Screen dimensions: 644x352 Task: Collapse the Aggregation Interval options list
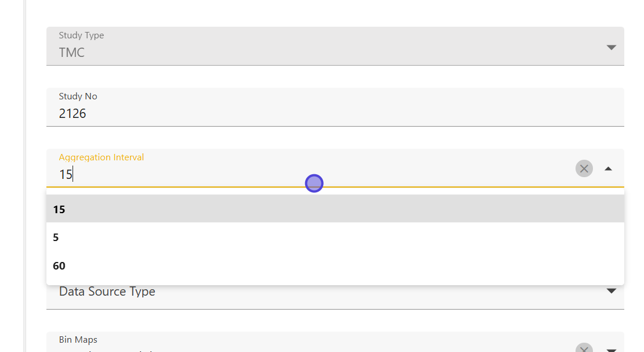pos(608,168)
